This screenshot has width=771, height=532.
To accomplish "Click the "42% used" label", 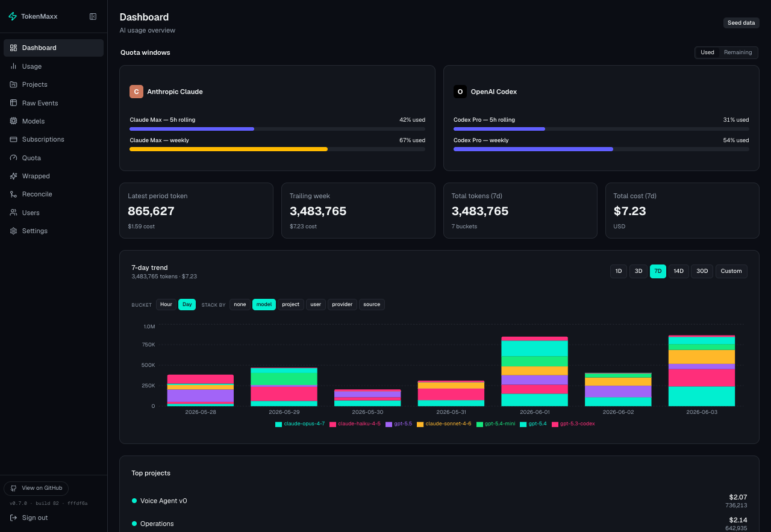I will [x=412, y=120].
